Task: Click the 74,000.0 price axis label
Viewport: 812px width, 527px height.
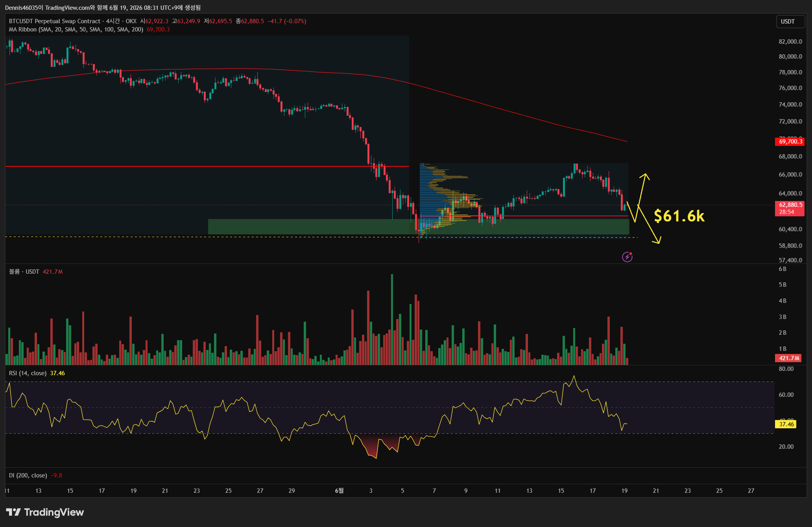Action: (790, 105)
